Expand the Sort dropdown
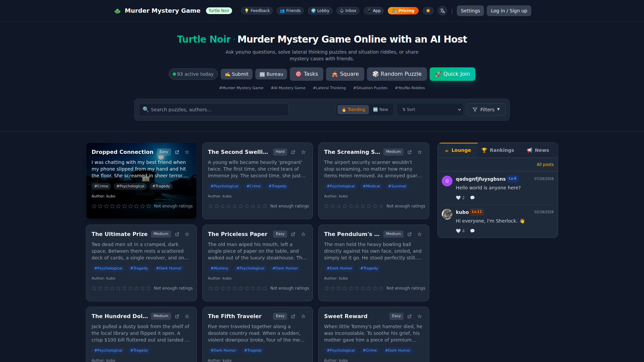Viewport: 644px width, 362px height. click(x=430, y=110)
